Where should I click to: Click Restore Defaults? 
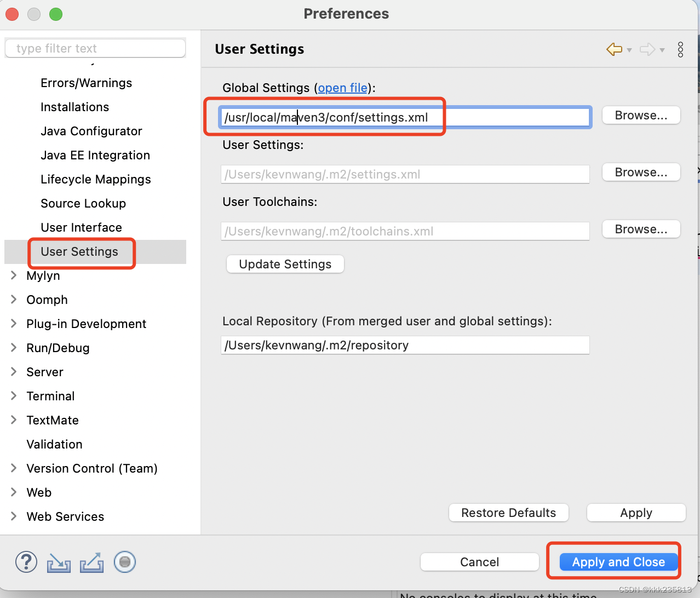(508, 513)
